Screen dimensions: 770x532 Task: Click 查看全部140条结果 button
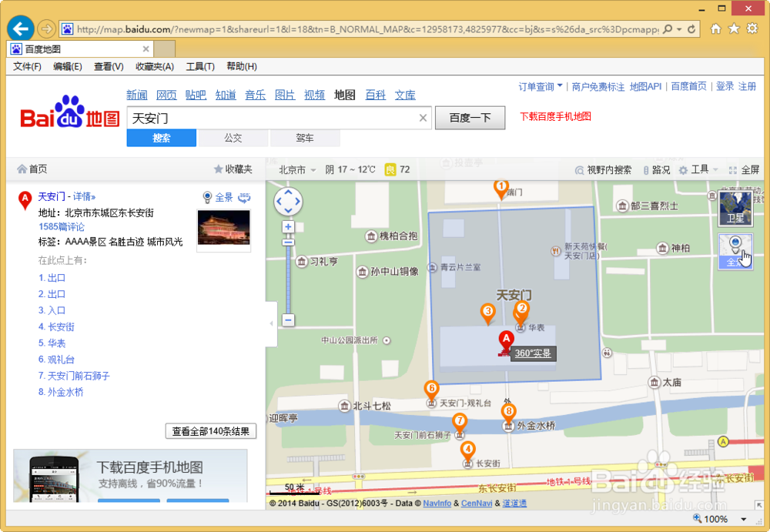pos(211,431)
